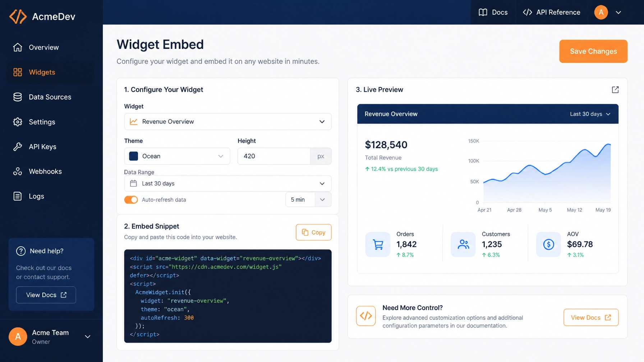
Task: Open Data Sources in the sidebar
Action: coord(51,97)
